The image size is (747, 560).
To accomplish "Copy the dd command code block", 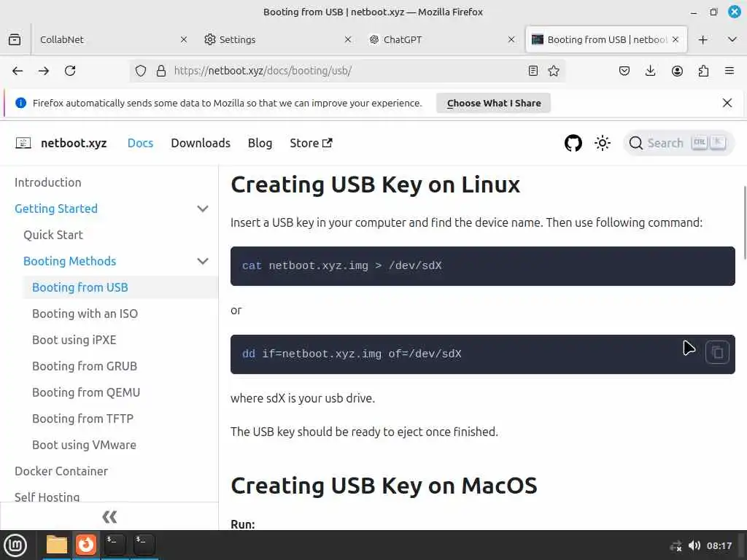I will (717, 353).
